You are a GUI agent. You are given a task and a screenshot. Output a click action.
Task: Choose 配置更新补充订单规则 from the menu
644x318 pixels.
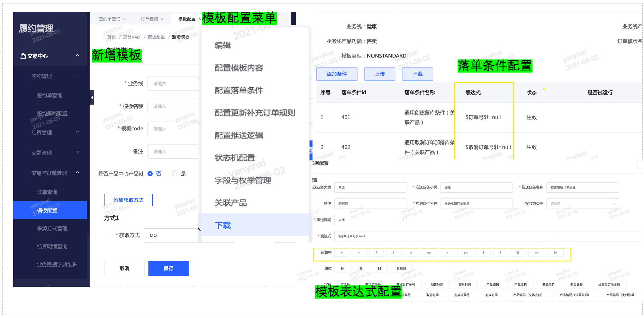255,113
